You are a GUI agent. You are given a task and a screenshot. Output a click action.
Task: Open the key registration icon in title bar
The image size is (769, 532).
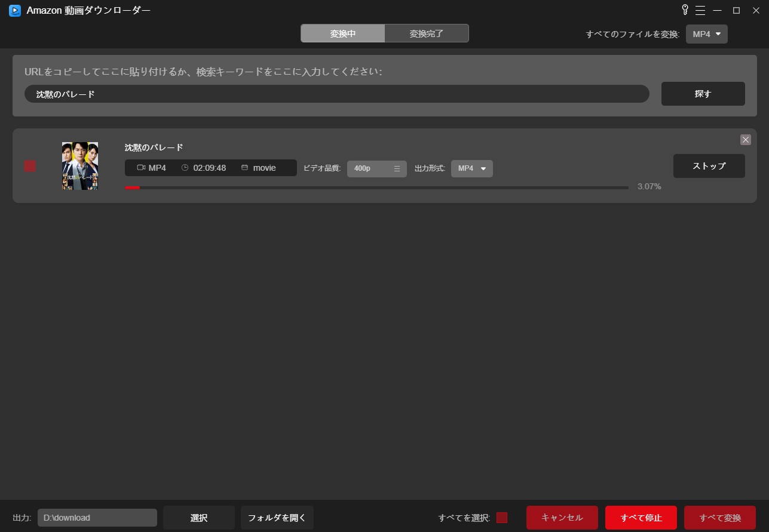click(685, 10)
